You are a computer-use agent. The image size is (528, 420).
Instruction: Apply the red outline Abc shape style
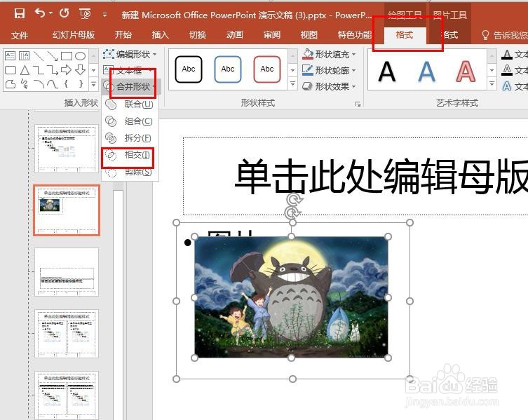[x=267, y=69]
